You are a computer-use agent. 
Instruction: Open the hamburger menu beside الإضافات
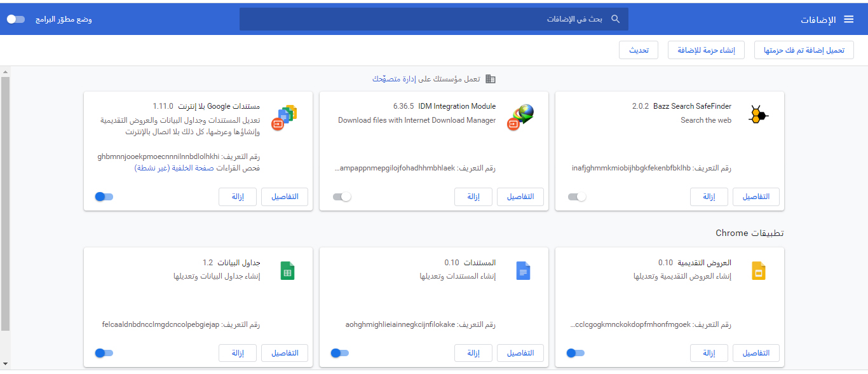pos(848,19)
